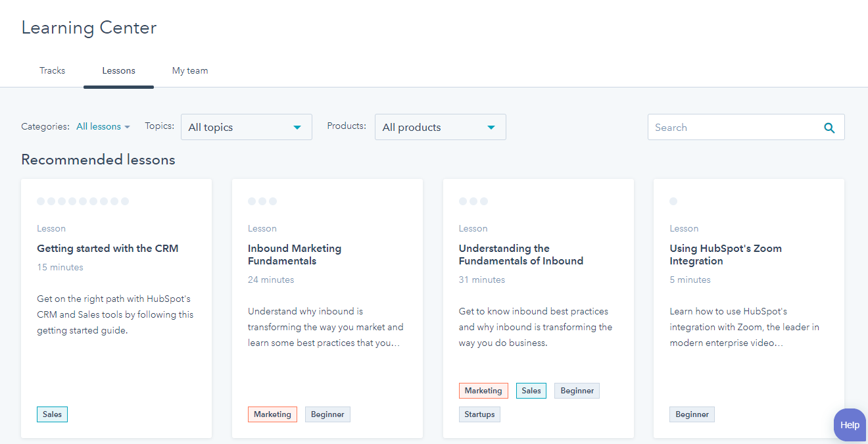This screenshot has width=868, height=444.
Task: Click description starting Get on the right path
Action: [115, 314]
